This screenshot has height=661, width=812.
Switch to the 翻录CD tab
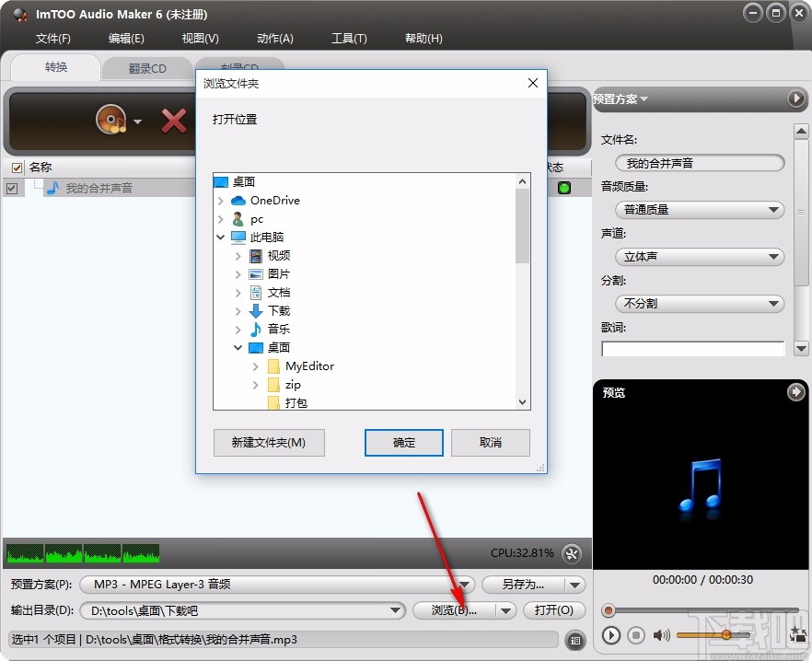point(147,67)
